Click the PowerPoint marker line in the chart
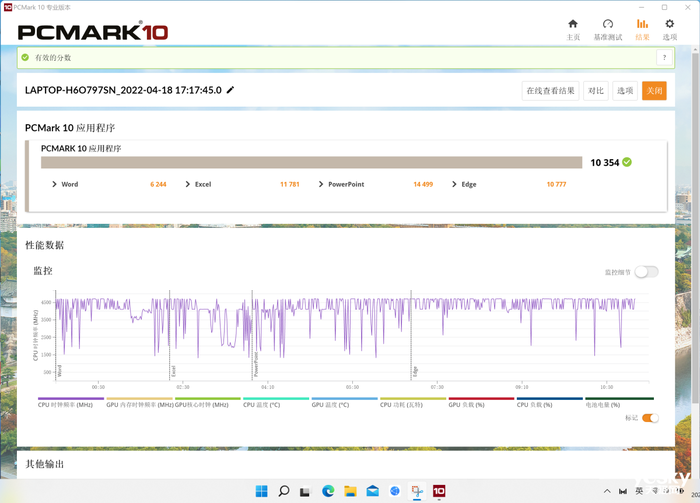 point(252,335)
